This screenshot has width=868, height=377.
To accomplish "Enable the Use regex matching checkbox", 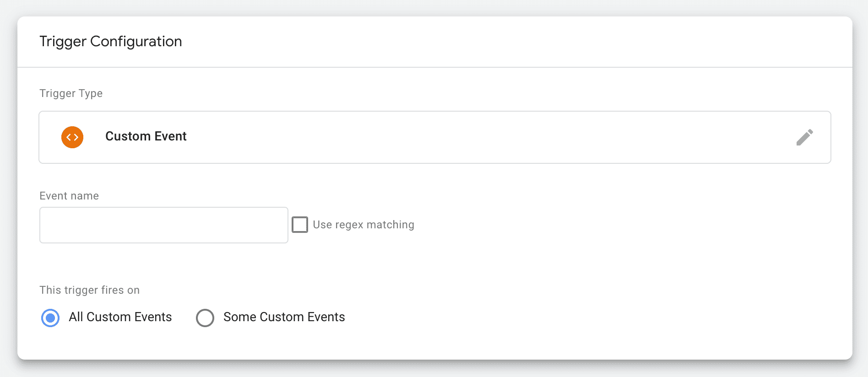I will click(300, 225).
